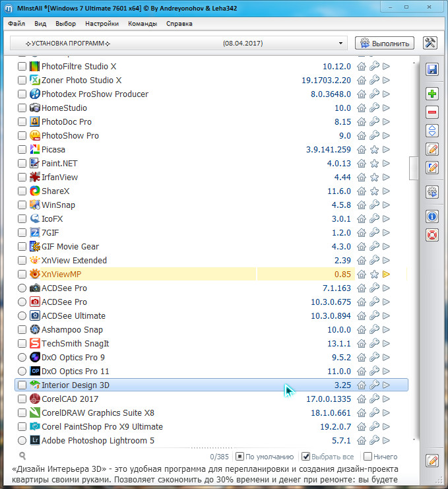Click the red lifebuoy help icon

(432, 235)
